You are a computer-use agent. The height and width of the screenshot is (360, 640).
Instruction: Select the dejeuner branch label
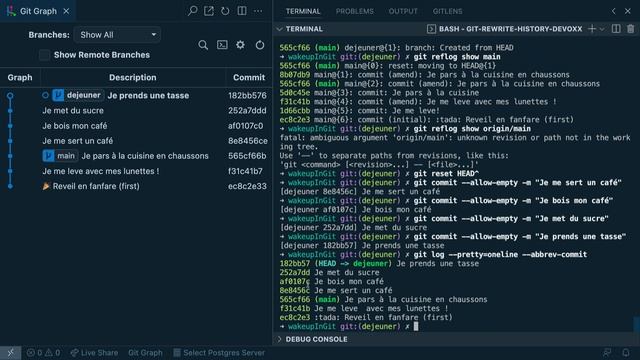tap(78, 95)
